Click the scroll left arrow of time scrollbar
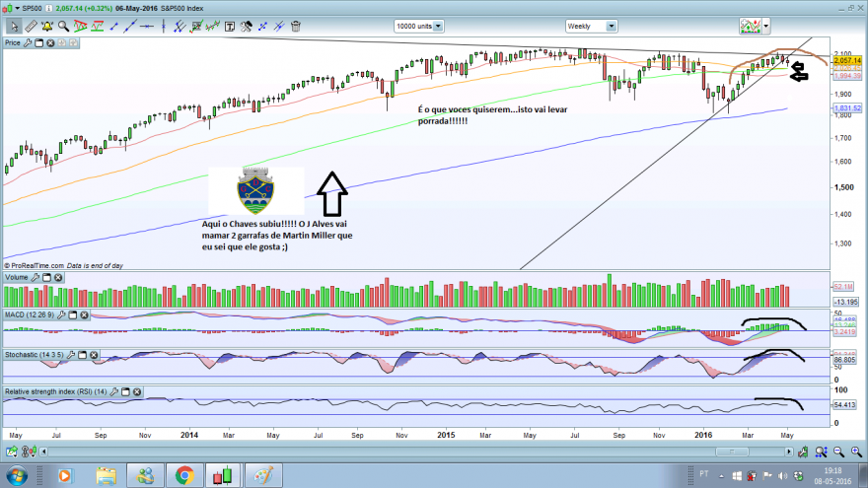This screenshot has height=488, width=868. [43, 453]
